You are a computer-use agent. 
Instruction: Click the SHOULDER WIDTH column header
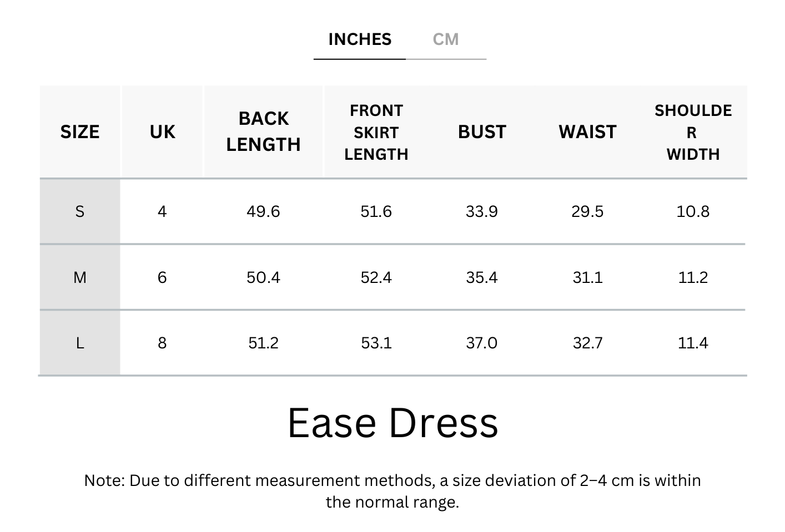tap(693, 132)
